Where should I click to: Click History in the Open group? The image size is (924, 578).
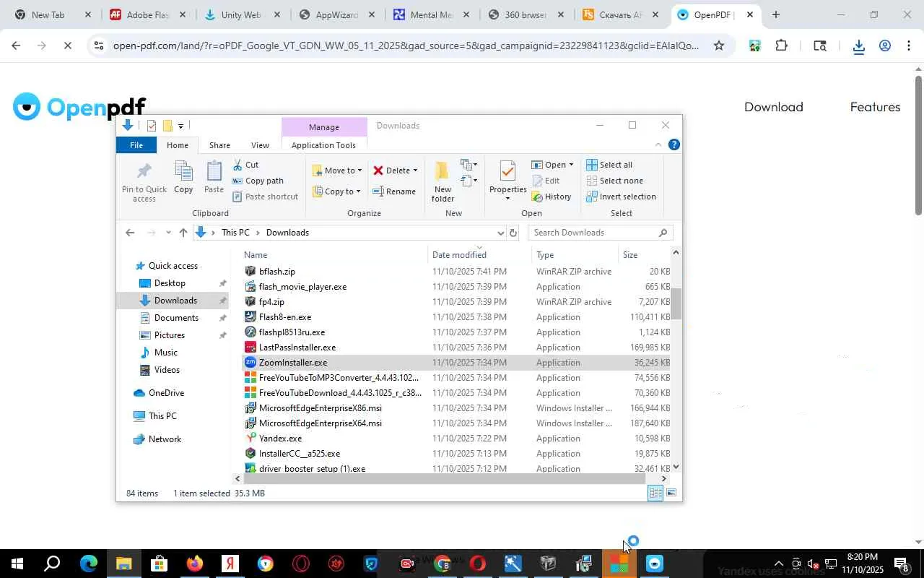pos(552,197)
